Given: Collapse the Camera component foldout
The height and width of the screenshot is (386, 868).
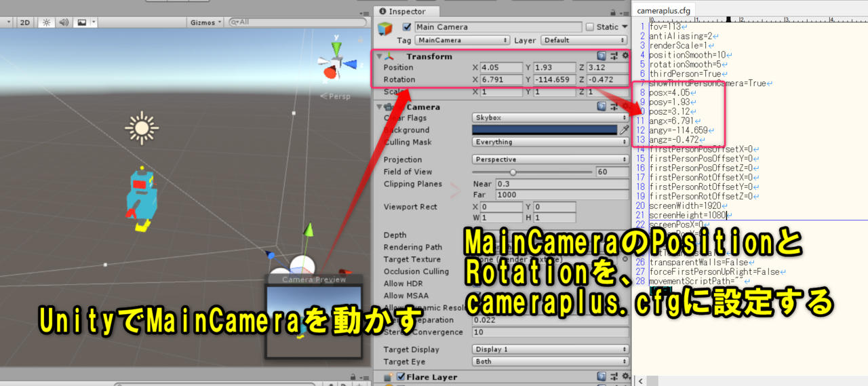Looking at the screenshot, I should (380, 107).
